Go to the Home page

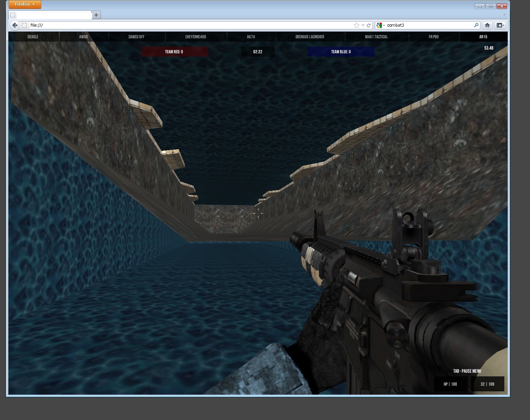487,25
